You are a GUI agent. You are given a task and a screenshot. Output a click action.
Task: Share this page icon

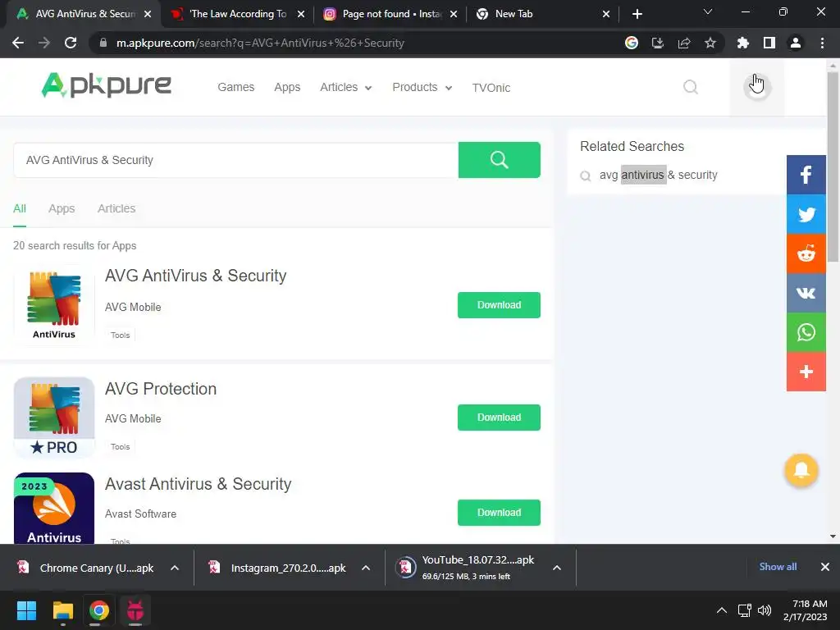[x=684, y=43]
